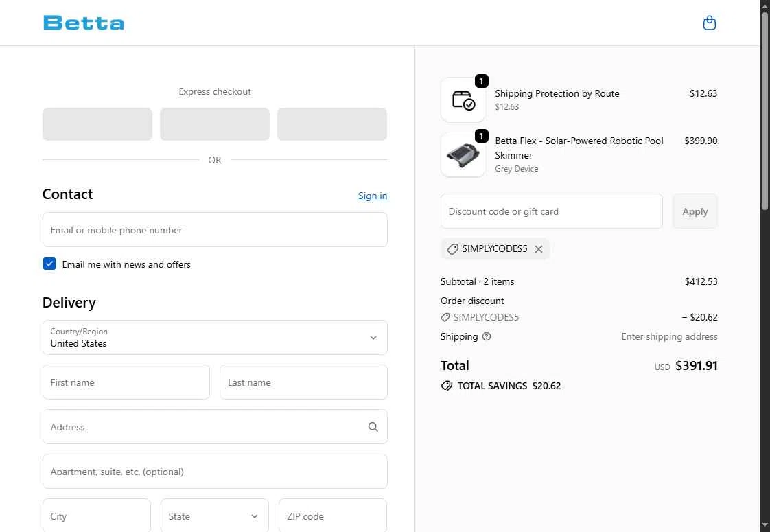Click into the Last name field
The image size is (770, 532).
click(303, 382)
